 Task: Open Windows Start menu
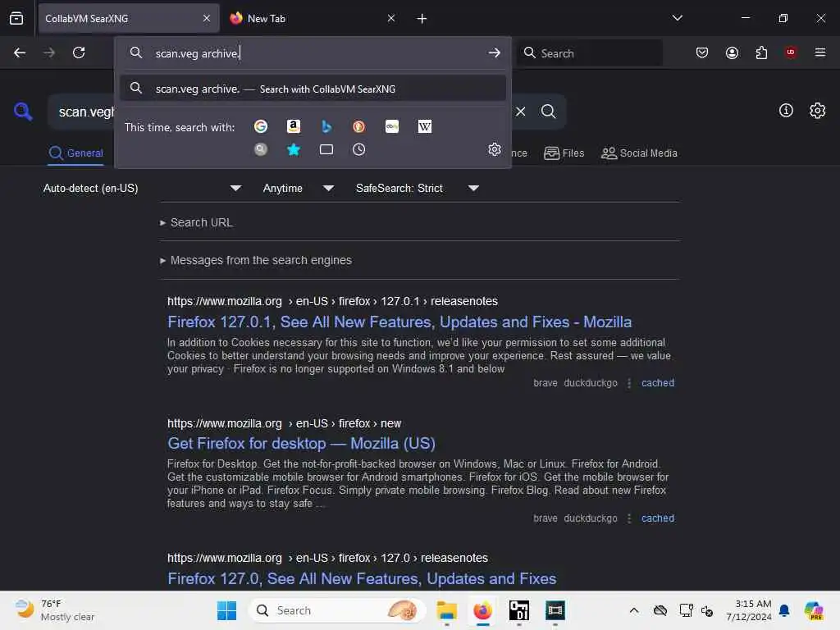[226, 610]
